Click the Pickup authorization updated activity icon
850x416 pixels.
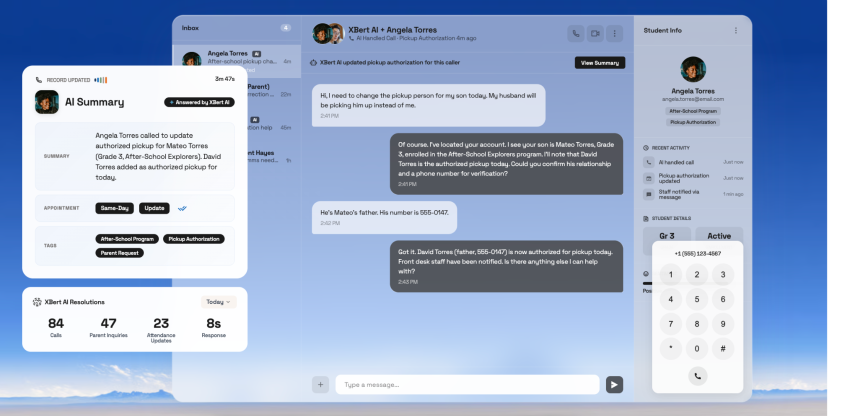[649, 178]
